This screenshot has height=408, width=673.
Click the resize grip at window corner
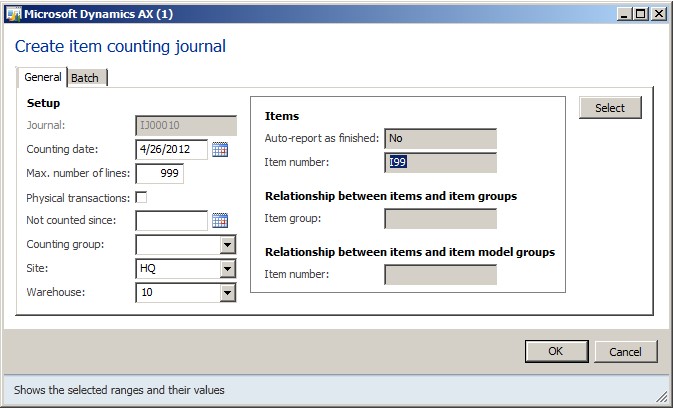pos(661,396)
